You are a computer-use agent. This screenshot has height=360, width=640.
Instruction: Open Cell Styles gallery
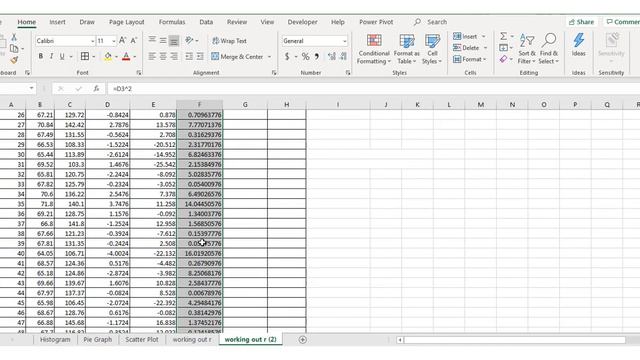click(x=432, y=49)
